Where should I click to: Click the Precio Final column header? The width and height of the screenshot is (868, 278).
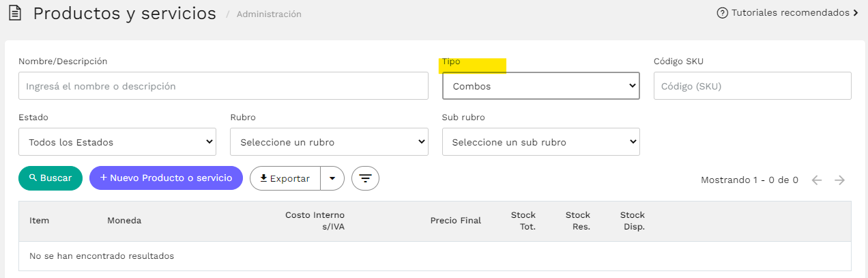coord(456,221)
